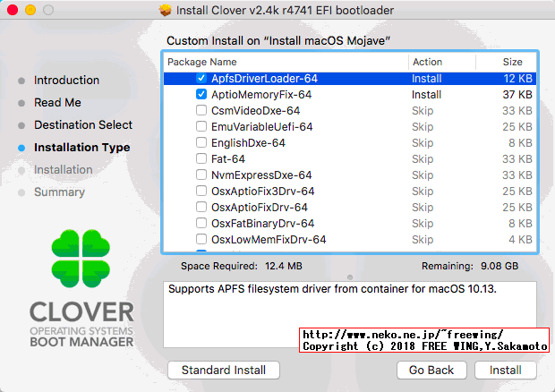Check the OsxAptioFixDrv-64 checkbox
Image resolution: width=555 pixels, height=392 pixels.
(201, 207)
